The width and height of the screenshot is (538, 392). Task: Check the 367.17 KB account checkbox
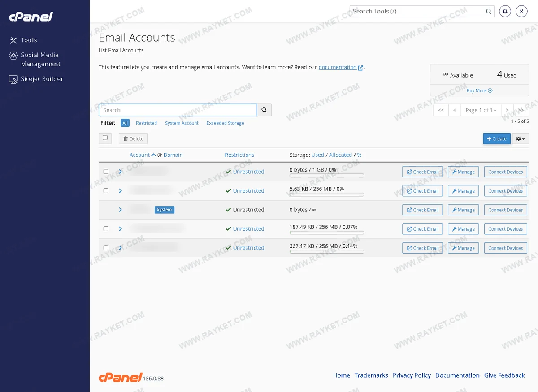point(106,248)
